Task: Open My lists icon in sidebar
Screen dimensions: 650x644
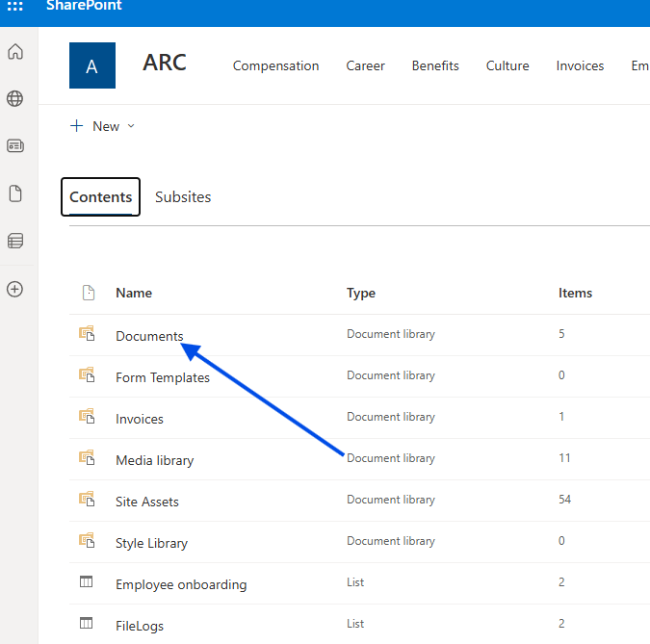Action: [x=15, y=241]
